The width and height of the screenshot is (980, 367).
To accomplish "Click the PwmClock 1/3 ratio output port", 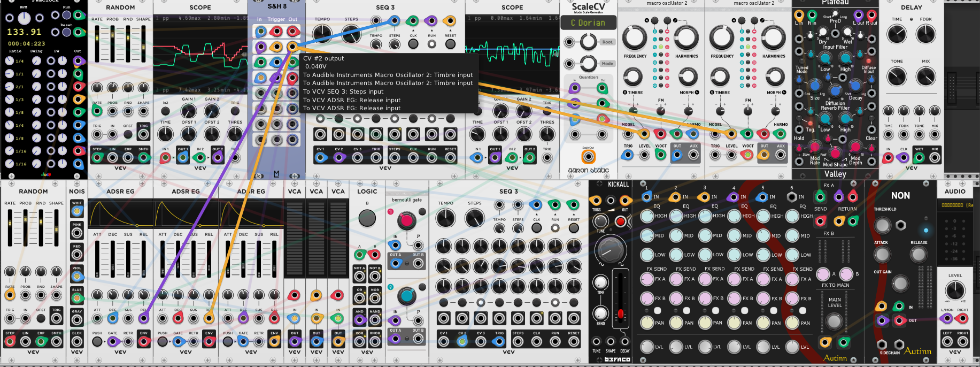I will pyautogui.click(x=79, y=99).
